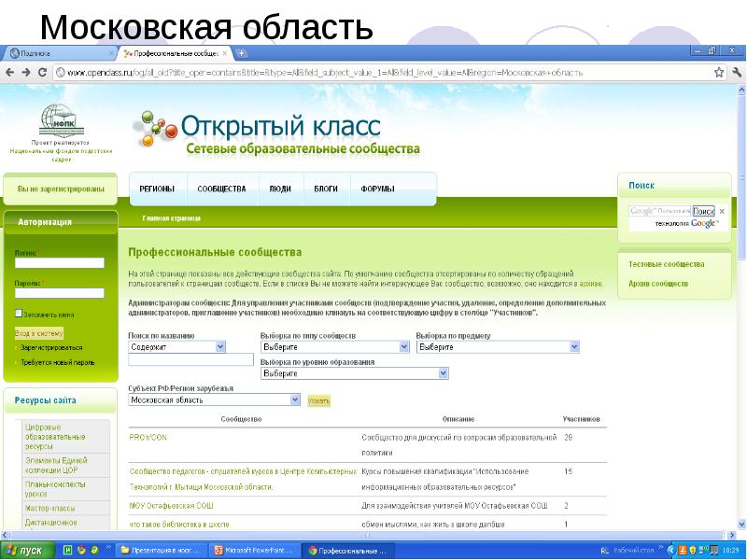Launch Chrome from quick launch bar
Viewport: 747px width, 560px height.
[x=81, y=551]
